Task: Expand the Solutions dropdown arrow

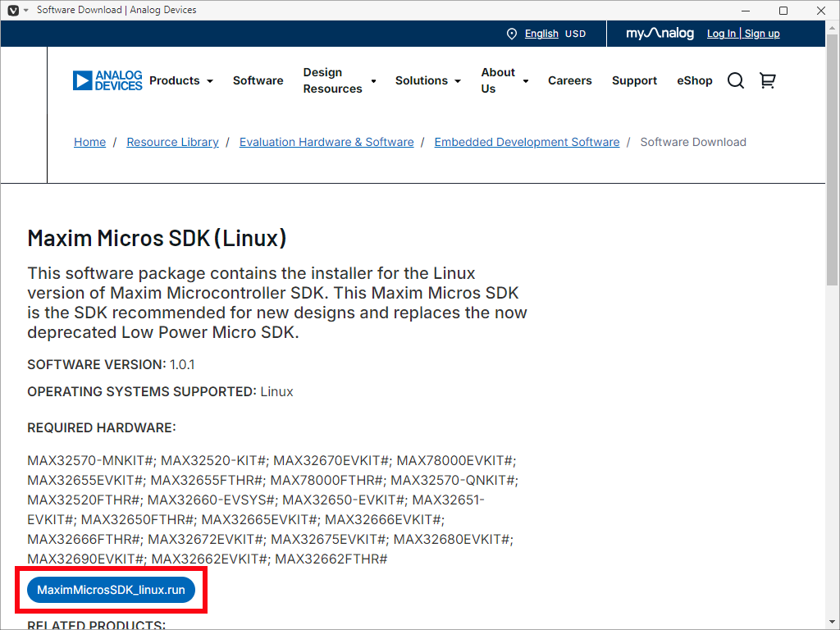Action: (x=458, y=81)
